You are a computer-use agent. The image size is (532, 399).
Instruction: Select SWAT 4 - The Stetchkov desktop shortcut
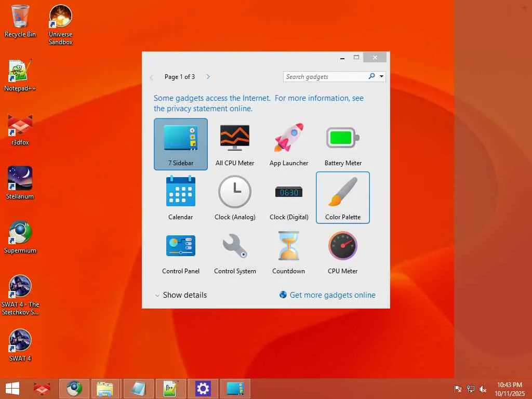coord(20,295)
